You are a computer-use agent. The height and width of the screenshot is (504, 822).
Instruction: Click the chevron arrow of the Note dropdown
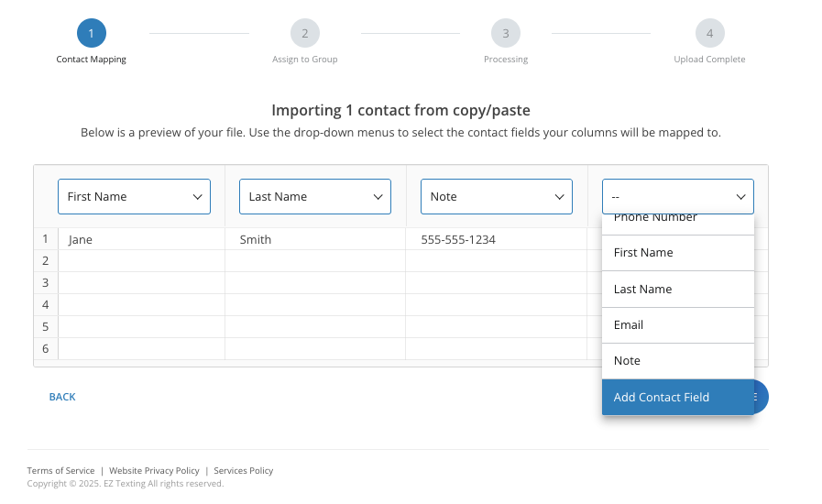[559, 197]
